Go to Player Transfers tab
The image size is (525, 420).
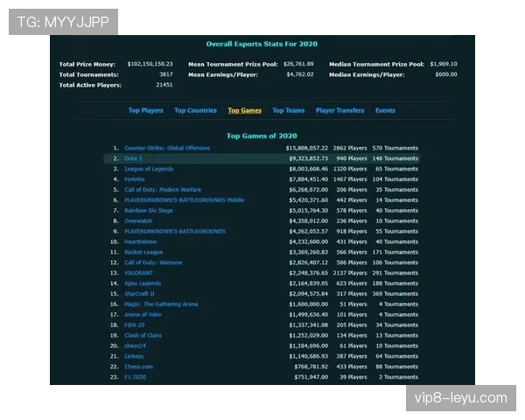[339, 110]
